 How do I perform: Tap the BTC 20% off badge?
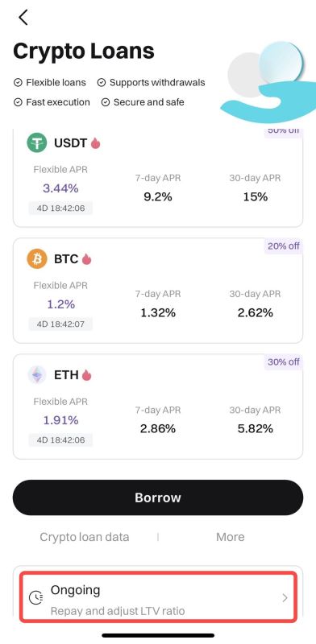click(x=284, y=246)
